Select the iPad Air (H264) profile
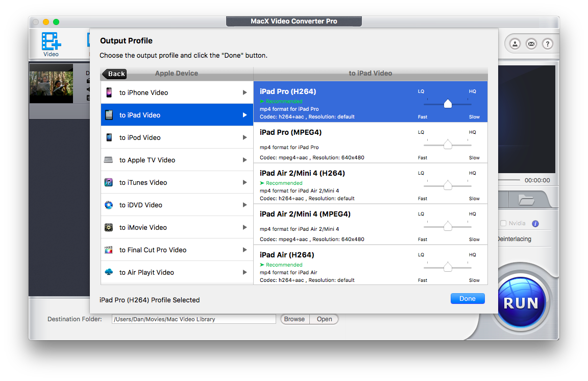 (371, 265)
